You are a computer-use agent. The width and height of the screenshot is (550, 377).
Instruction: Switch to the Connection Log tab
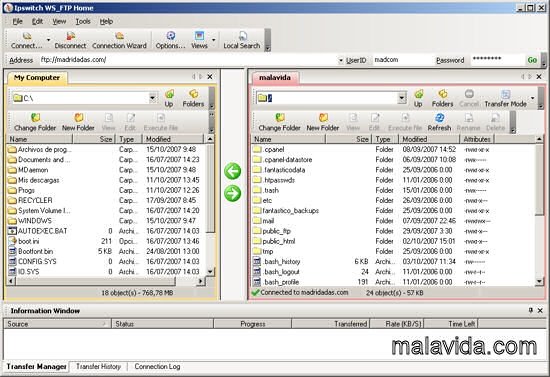pyautogui.click(x=157, y=366)
